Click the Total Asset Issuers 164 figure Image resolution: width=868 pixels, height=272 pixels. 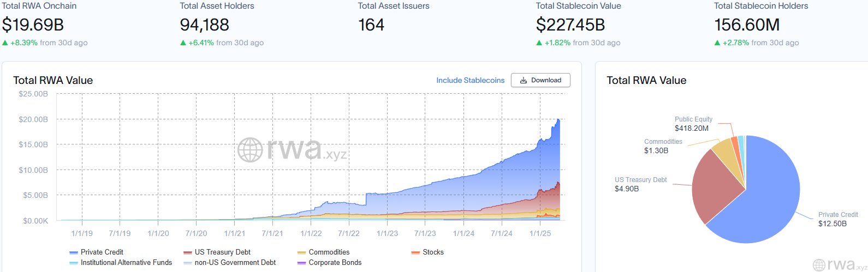pyautogui.click(x=371, y=25)
